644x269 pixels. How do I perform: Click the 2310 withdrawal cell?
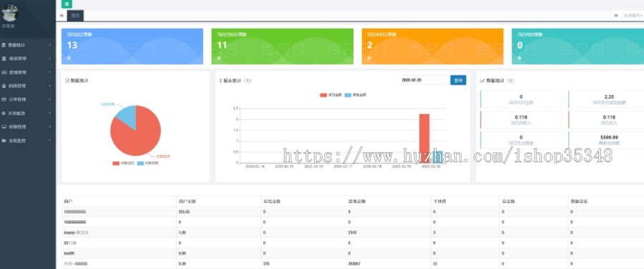point(352,233)
